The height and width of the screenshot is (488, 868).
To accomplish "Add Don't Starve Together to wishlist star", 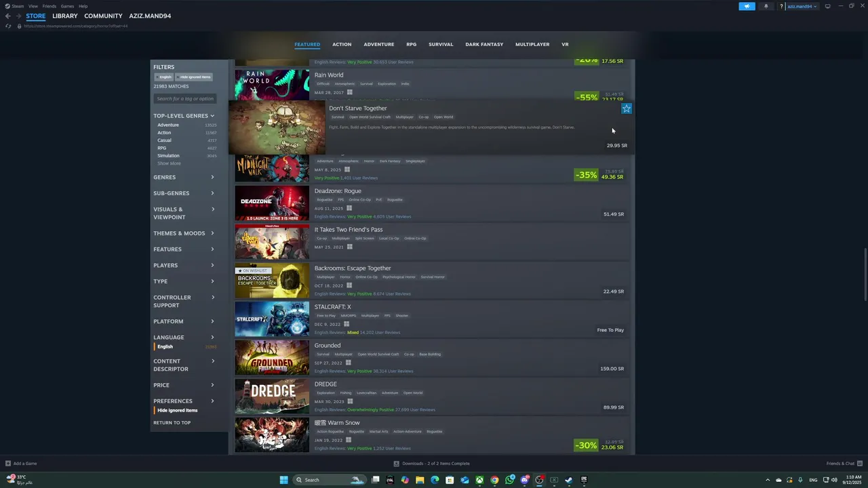I will (627, 108).
